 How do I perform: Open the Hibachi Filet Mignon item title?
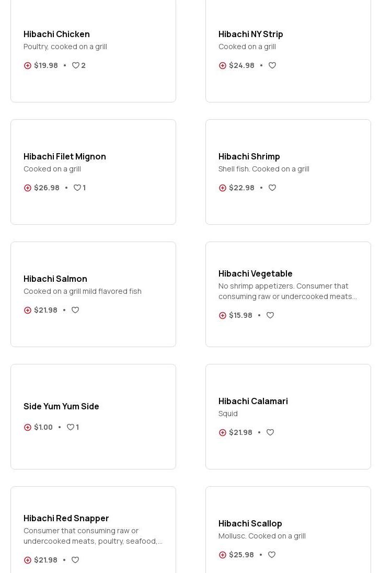tap(65, 156)
